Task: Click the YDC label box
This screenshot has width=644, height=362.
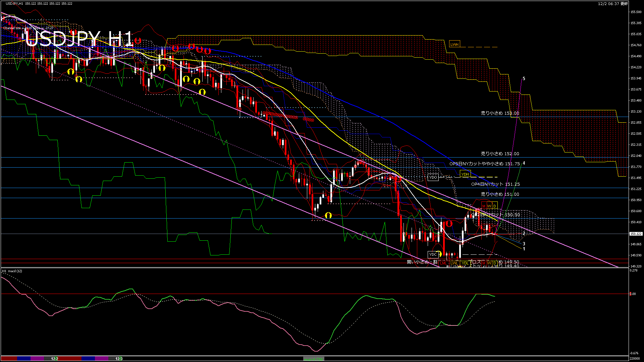Action: tap(433, 254)
